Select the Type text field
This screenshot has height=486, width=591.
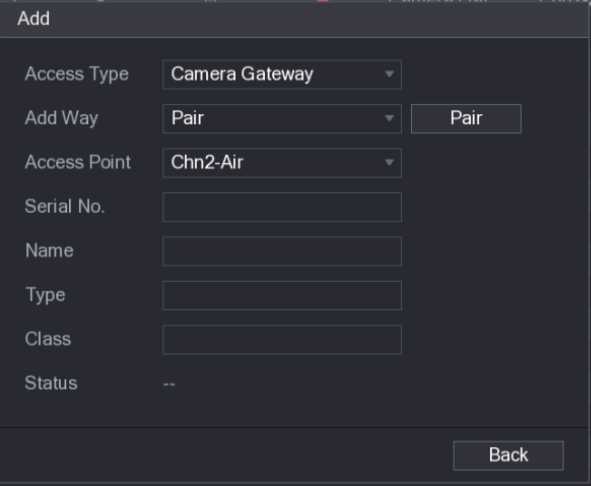click(282, 295)
